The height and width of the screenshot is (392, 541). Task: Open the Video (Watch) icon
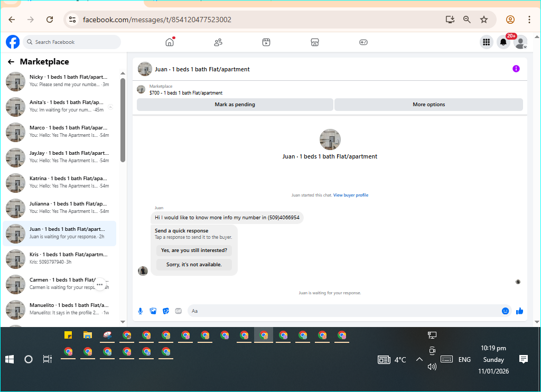point(266,42)
